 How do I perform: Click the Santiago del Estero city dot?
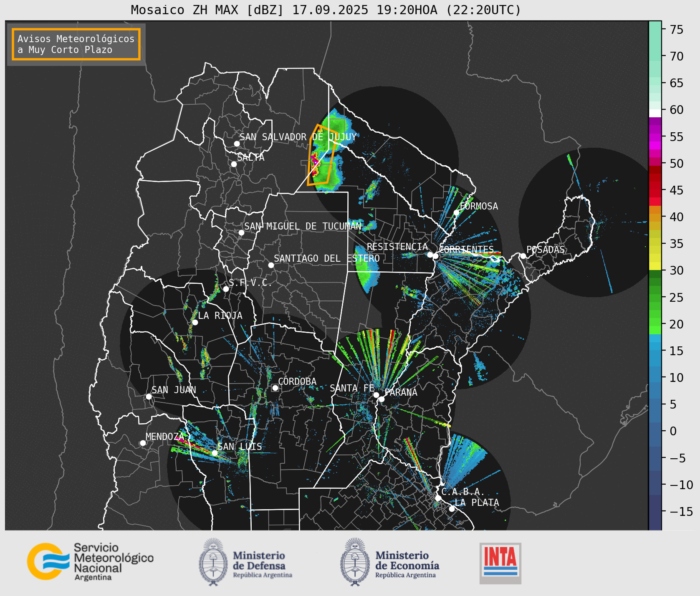click(x=271, y=265)
